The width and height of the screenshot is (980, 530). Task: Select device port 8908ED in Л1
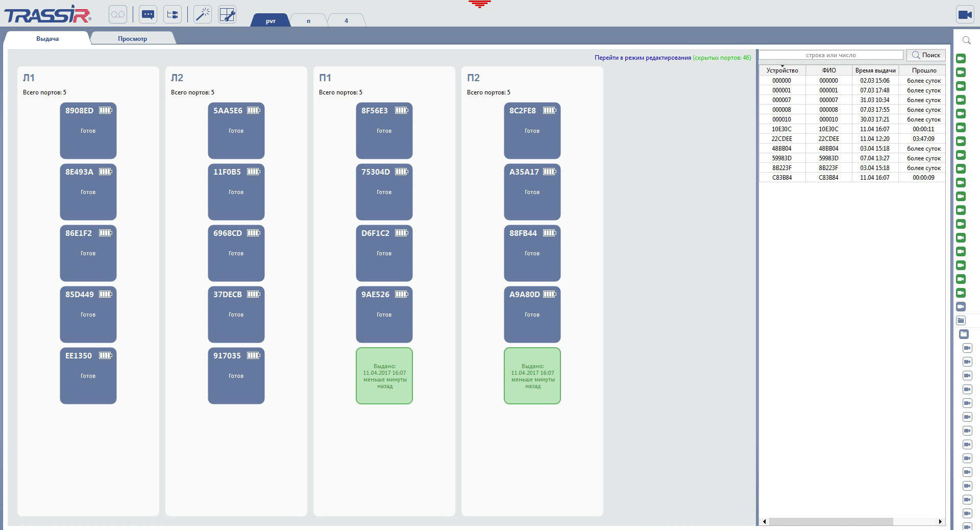pos(88,131)
